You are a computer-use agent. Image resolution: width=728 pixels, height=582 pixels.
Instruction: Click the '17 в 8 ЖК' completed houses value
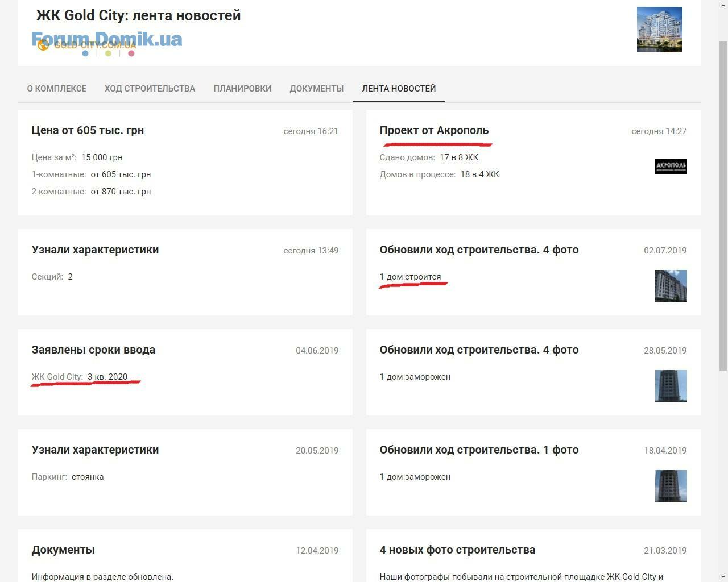pos(459,157)
